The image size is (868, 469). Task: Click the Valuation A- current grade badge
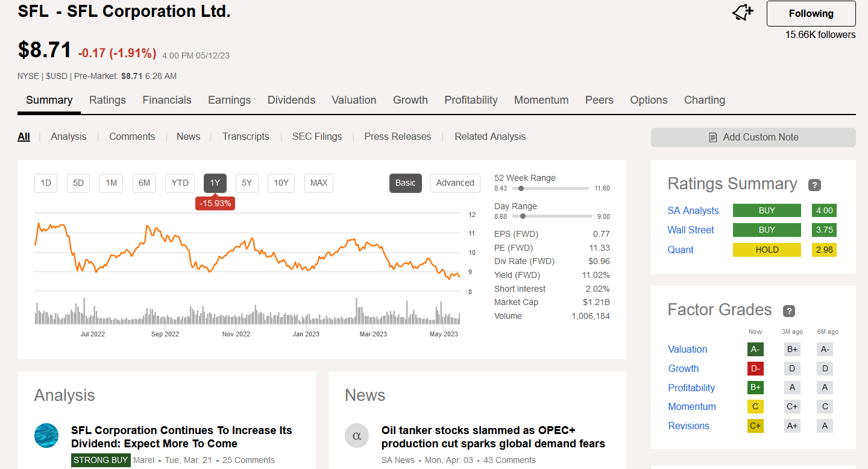755,350
